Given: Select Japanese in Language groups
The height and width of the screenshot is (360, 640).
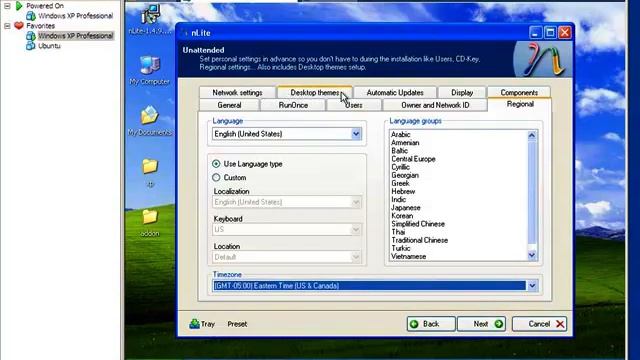Looking at the screenshot, I should click(x=405, y=208).
